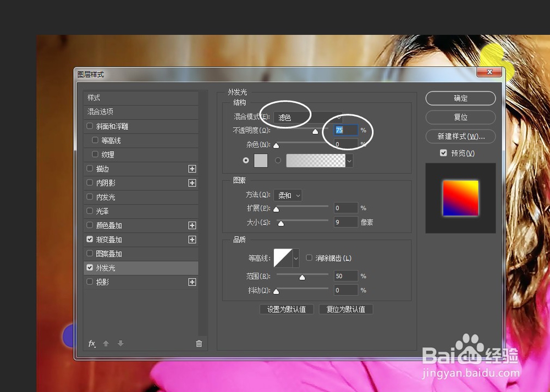Click the 范围 slider handle
The width and height of the screenshot is (550, 392).
pos(302,277)
